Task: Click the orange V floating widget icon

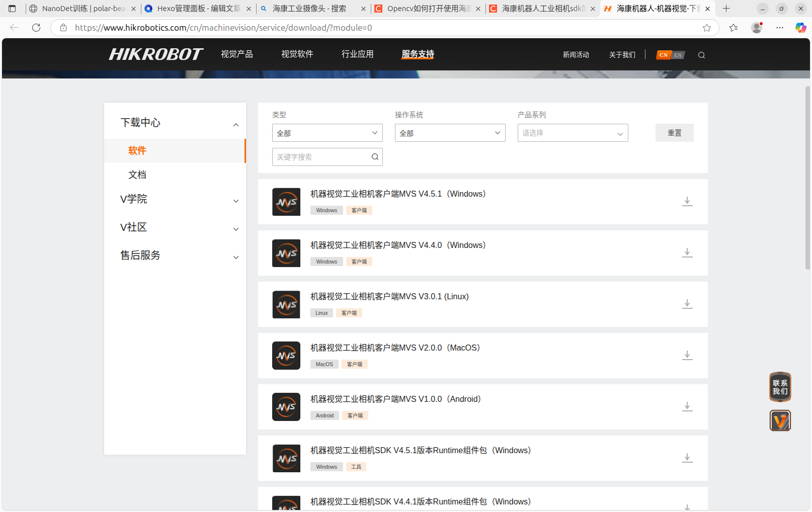Action: click(x=780, y=420)
